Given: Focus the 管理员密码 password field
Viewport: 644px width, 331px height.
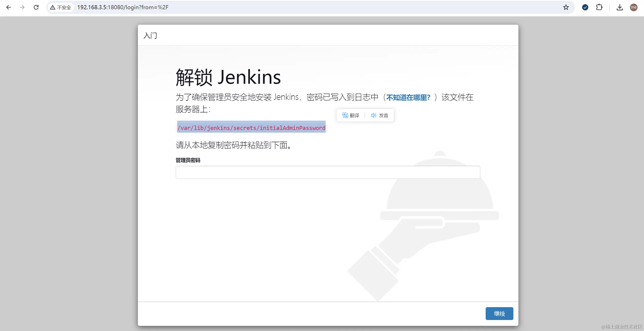Looking at the screenshot, I should click(x=328, y=172).
